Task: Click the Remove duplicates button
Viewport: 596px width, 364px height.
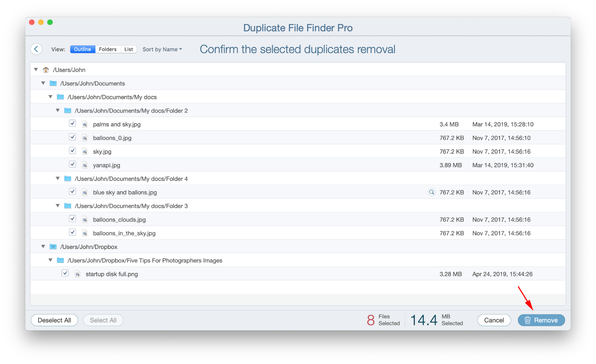Action: point(543,320)
